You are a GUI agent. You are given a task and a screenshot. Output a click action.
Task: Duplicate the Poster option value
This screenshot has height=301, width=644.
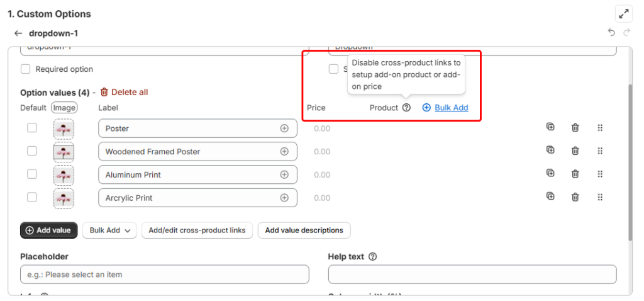(x=550, y=127)
